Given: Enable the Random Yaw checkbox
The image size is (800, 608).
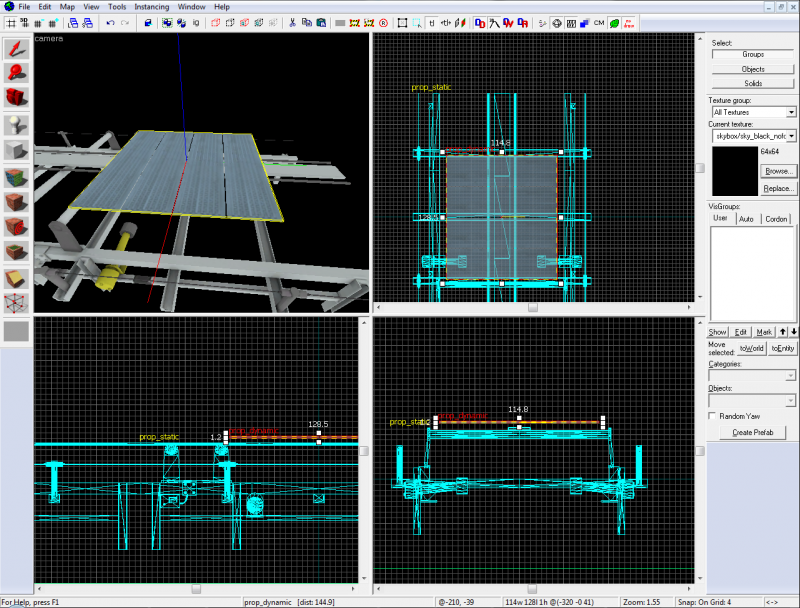Looking at the screenshot, I should click(713, 416).
